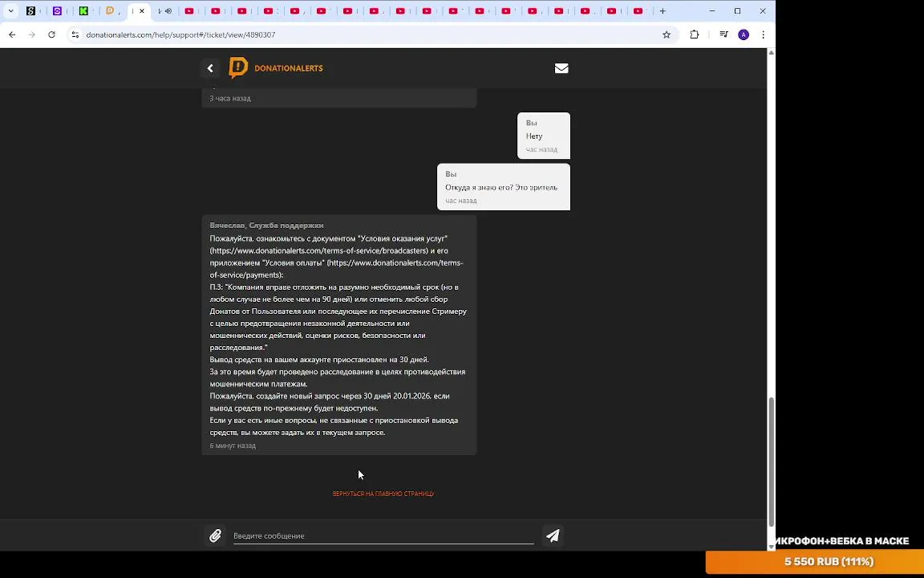Viewport: 924px width, 578px height.
Task: Click sender name 'Вячеслав, Служба поддержки'
Action: tap(266, 226)
